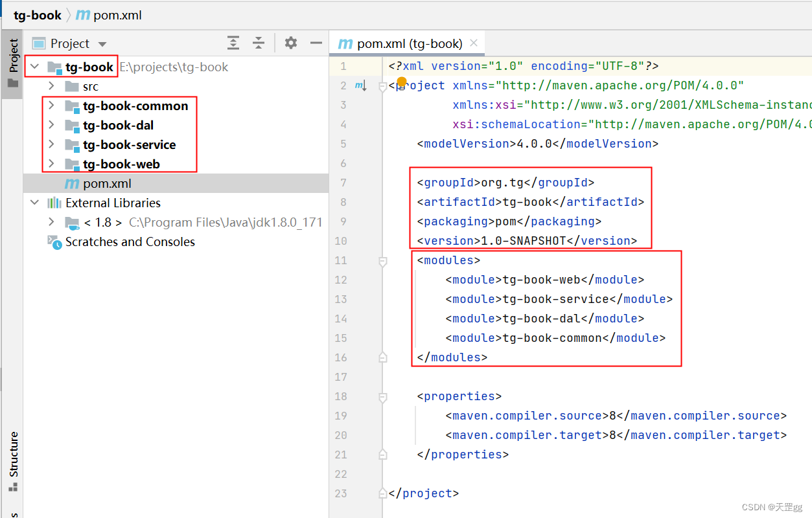
Task: Click the tg-book-web module folder icon
Action: tap(72, 164)
